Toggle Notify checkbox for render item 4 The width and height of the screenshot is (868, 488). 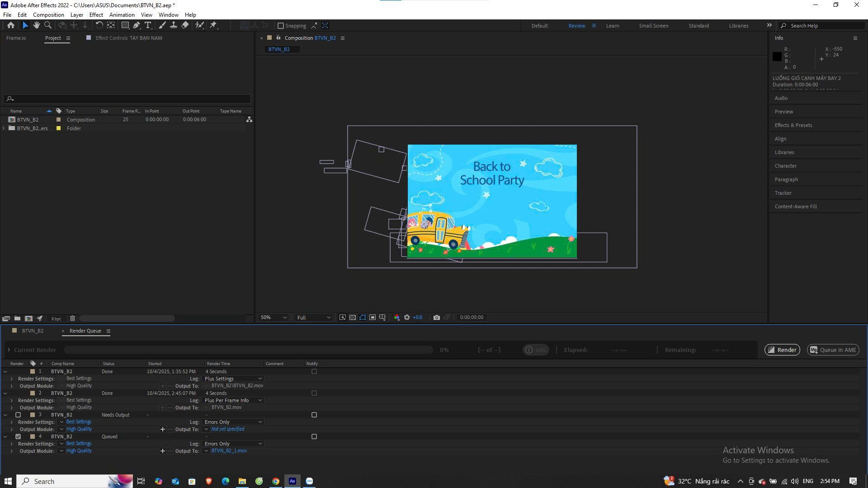[314, 436]
